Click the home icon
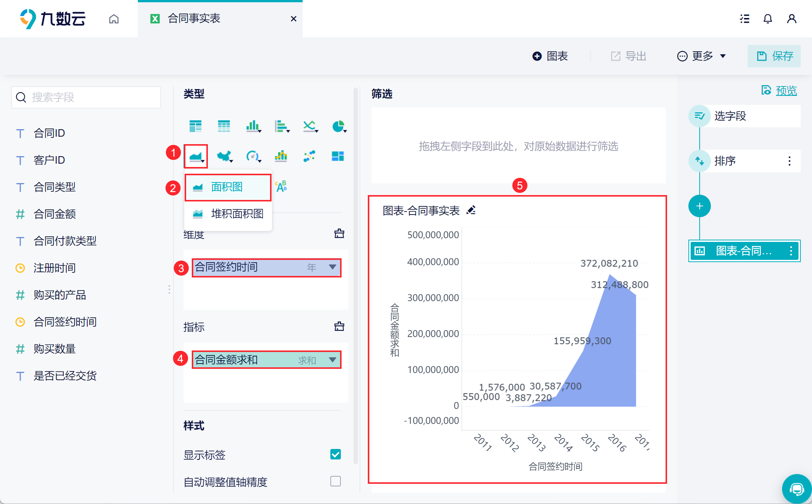The width and height of the screenshot is (812, 504). point(114,19)
